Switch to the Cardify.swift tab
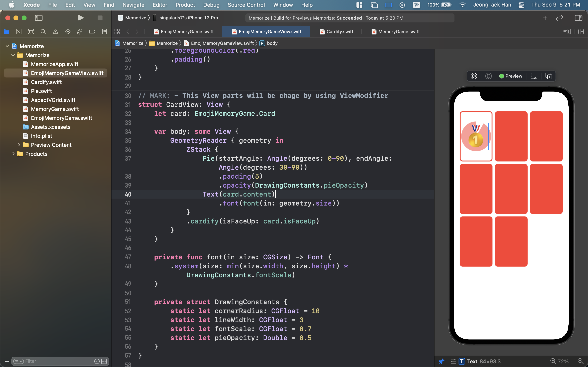 coord(340,32)
